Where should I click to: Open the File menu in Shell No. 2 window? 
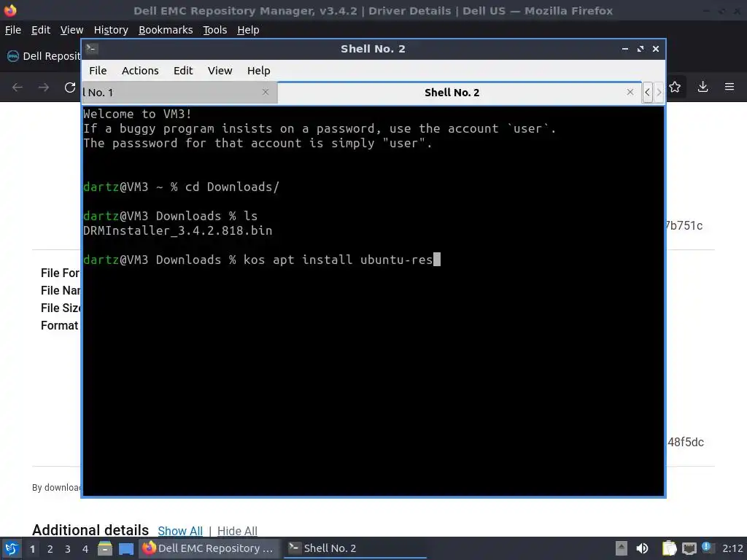click(98, 71)
